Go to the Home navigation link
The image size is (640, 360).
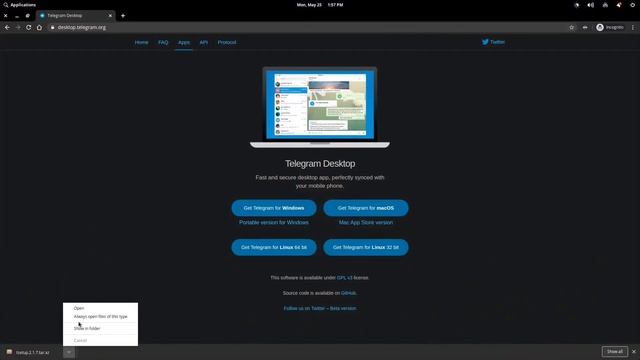click(141, 42)
